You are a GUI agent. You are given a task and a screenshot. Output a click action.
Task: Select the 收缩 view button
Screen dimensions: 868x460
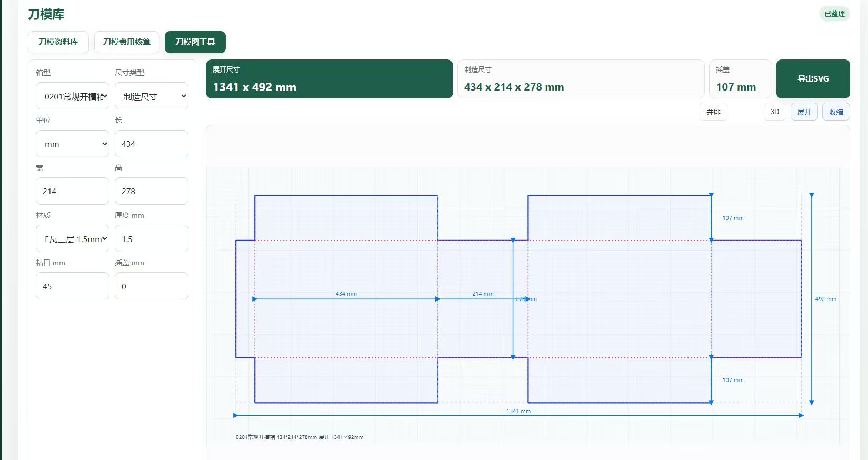pyautogui.click(x=836, y=112)
